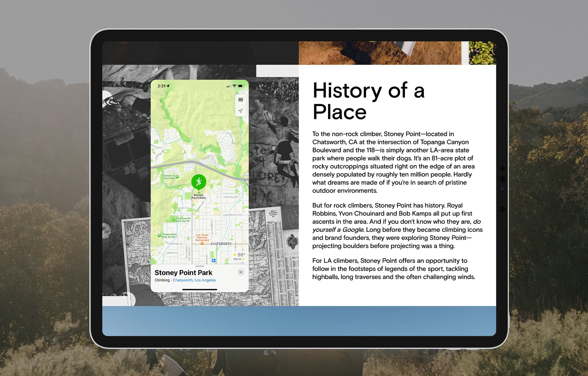The height and width of the screenshot is (376, 588).
Task: Tap the blue transit station icon
Action: pos(214,260)
